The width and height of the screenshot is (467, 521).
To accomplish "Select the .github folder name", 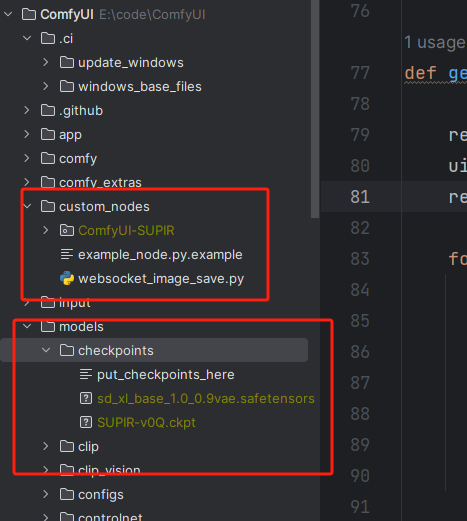I will [81, 111].
